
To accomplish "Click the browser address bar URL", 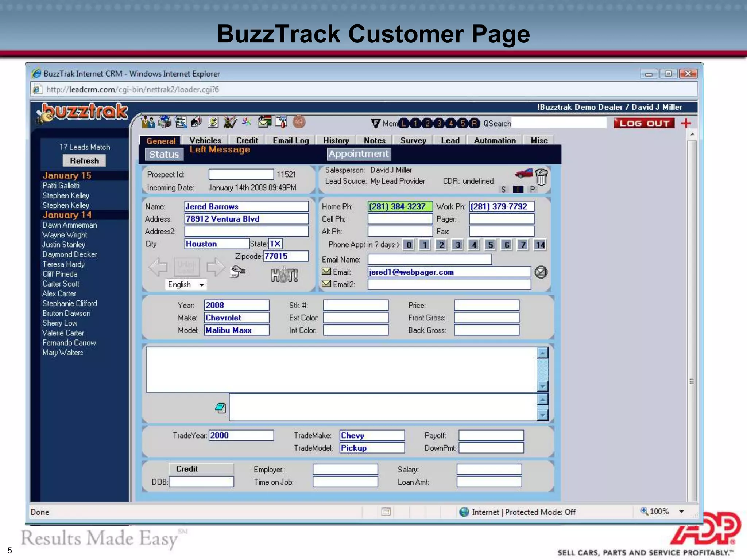I will pos(133,89).
